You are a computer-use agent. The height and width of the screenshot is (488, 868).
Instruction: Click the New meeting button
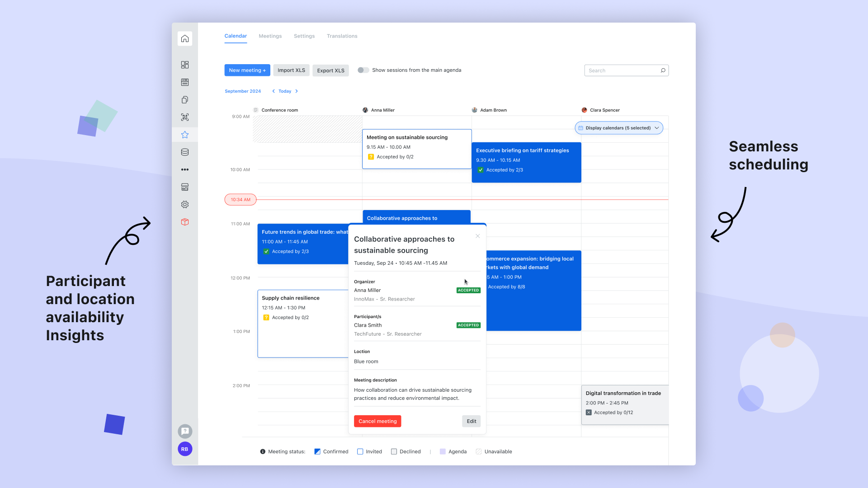coord(247,70)
